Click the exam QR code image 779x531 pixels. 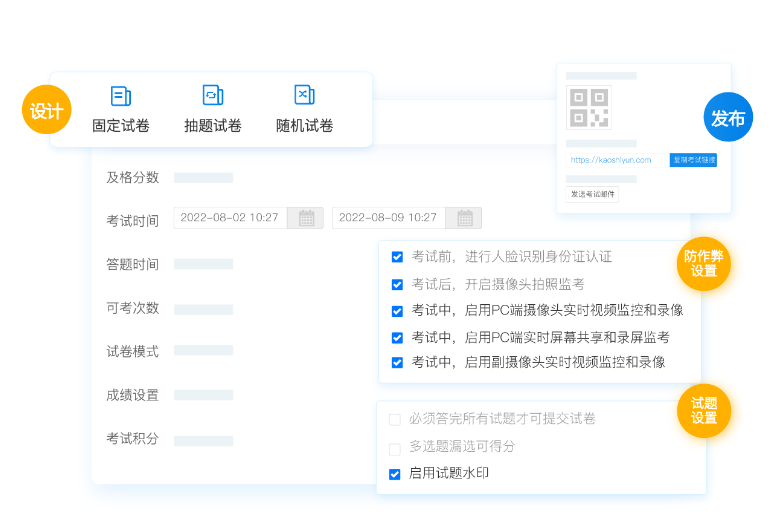click(x=588, y=108)
